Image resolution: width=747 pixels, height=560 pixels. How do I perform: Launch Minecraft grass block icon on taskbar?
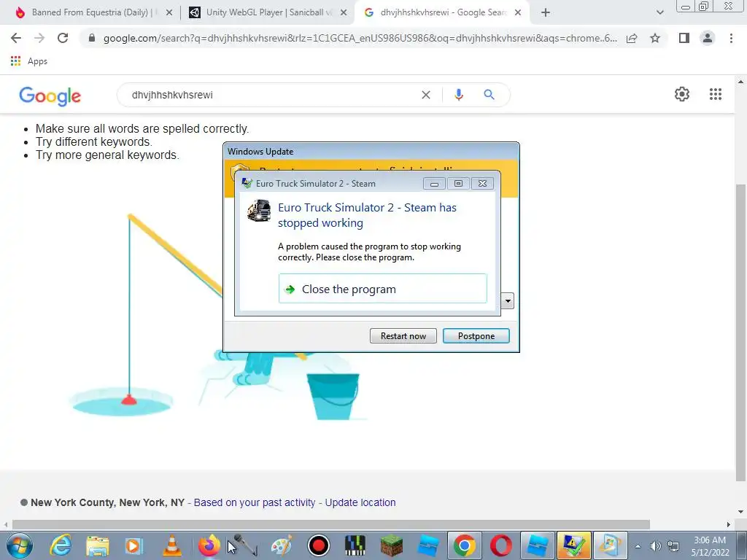[391, 545]
